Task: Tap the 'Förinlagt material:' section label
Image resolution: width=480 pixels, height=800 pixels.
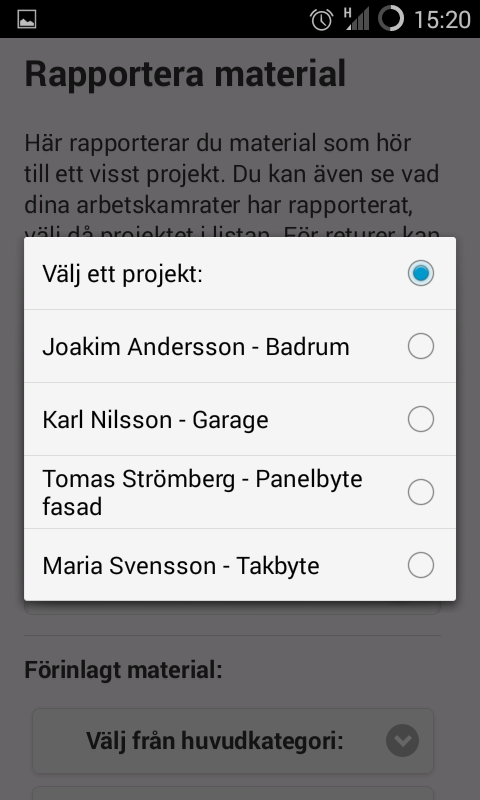Action: point(123,670)
